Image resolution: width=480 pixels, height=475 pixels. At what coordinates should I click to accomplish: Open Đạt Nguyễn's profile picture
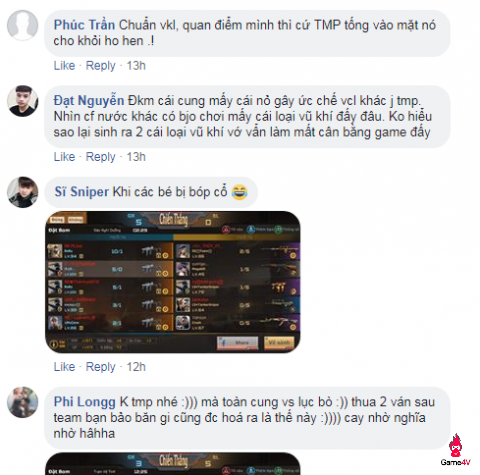point(23,101)
